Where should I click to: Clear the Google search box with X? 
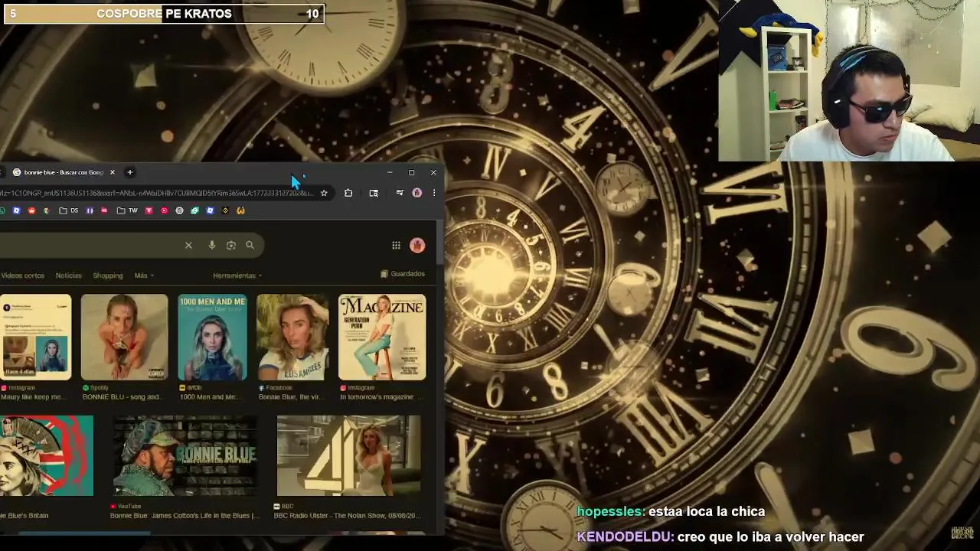[188, 245]
